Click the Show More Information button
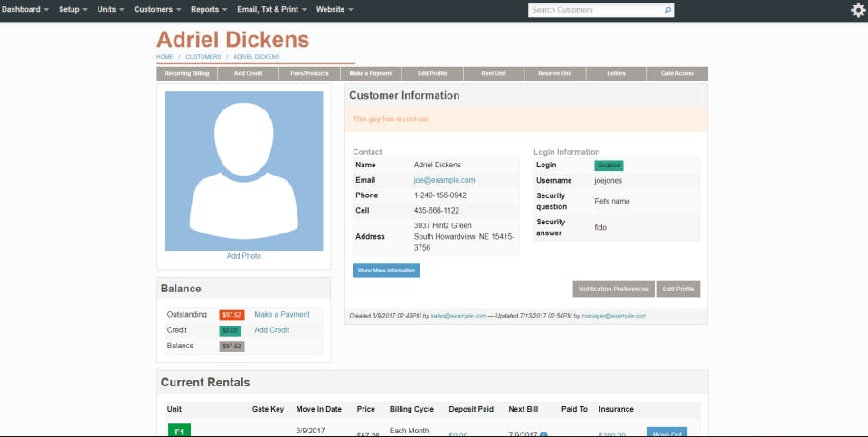This screenshot has width=868, height=437. click(386, 271)
